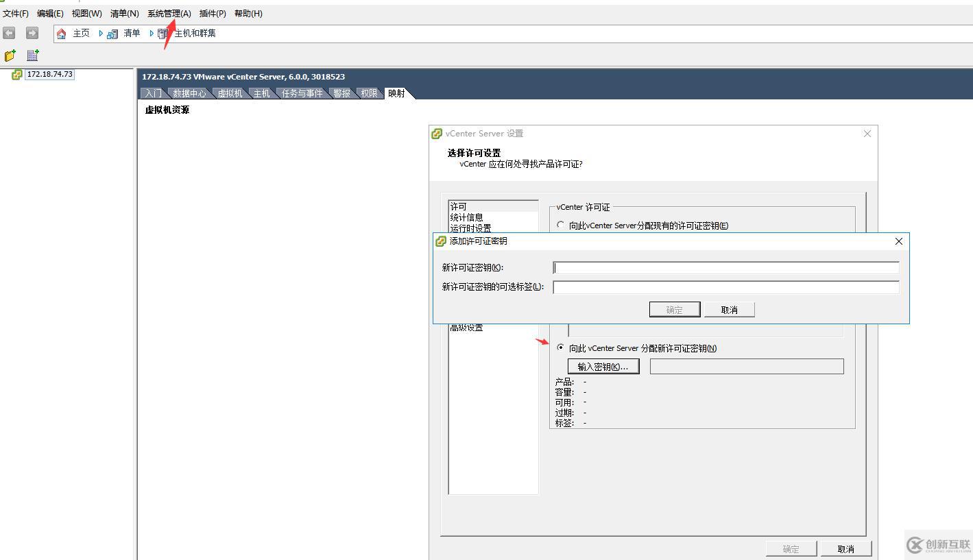Switch to the 数据中心 tab
Screen dimensions: 973x560
click(189, 93)
